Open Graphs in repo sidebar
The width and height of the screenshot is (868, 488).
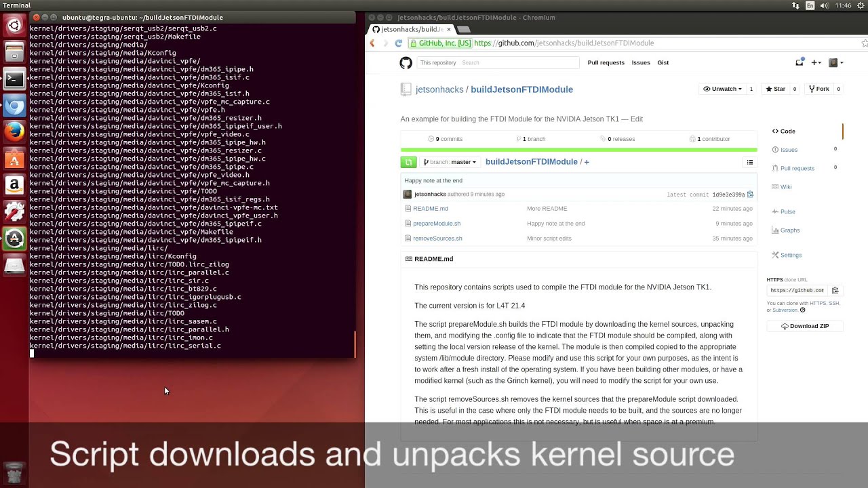(785, 230)
